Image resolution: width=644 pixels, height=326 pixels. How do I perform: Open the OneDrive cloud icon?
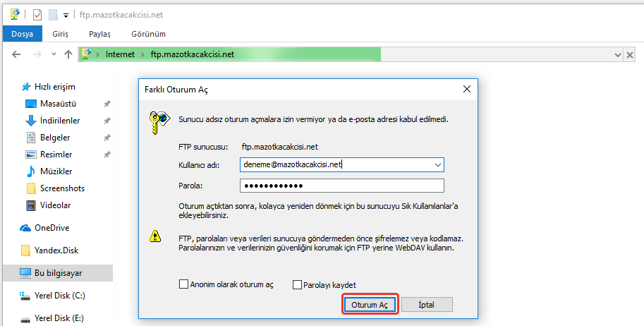coord(25,228)
